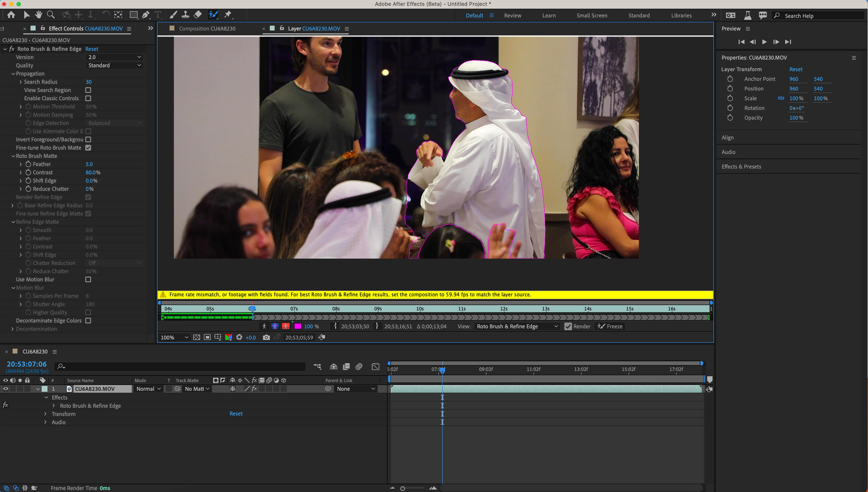Select the Puppet Pin tool
This screenshot has width=868, height=492.
tap(228, 15)
